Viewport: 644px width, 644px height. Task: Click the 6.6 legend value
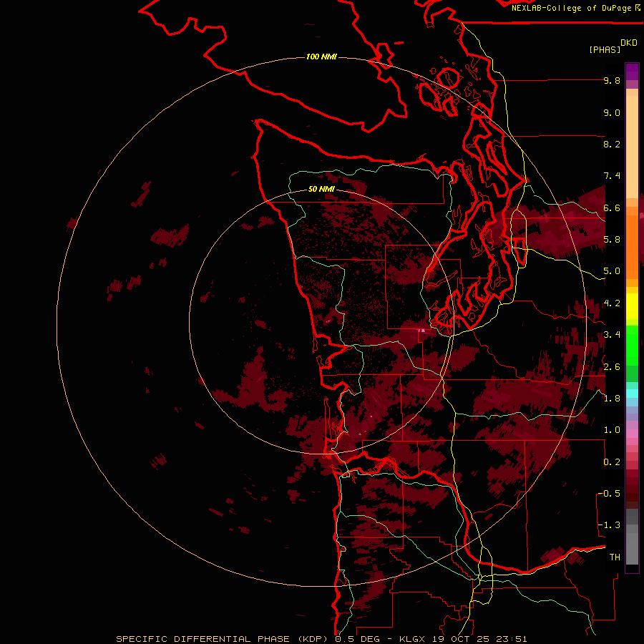click(x=612, y=208)
